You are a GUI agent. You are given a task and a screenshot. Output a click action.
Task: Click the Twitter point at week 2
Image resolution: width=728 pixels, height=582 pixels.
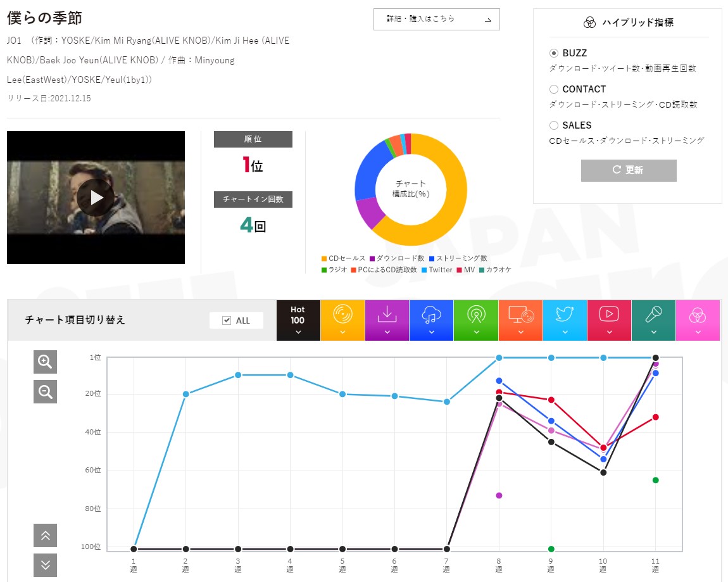tap(185, 394)
